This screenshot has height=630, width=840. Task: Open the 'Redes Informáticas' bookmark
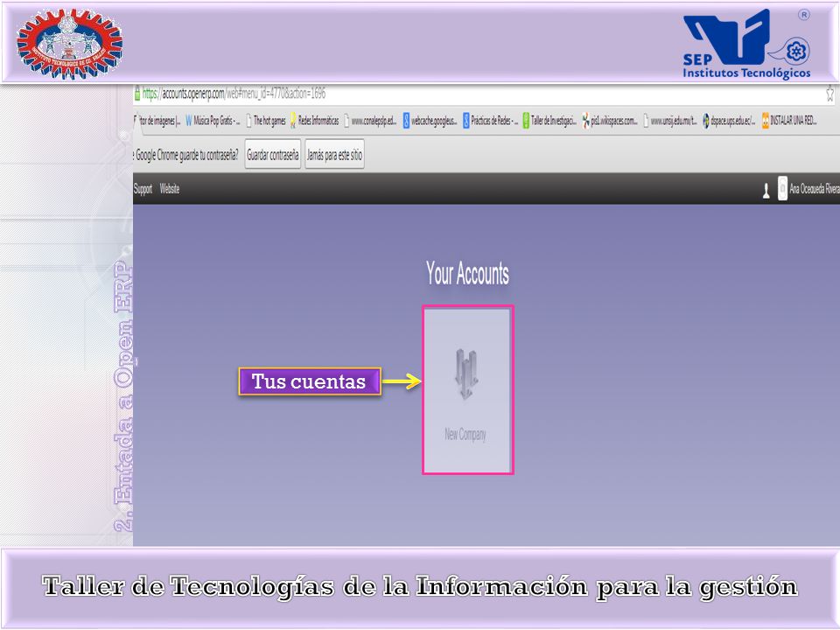(314, 121)
